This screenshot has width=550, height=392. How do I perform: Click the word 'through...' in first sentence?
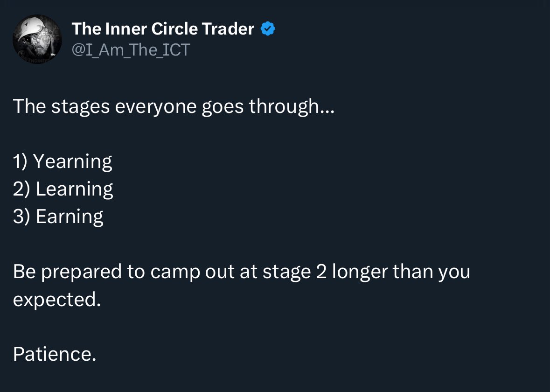pyautogui.click(x=292, y=107)
